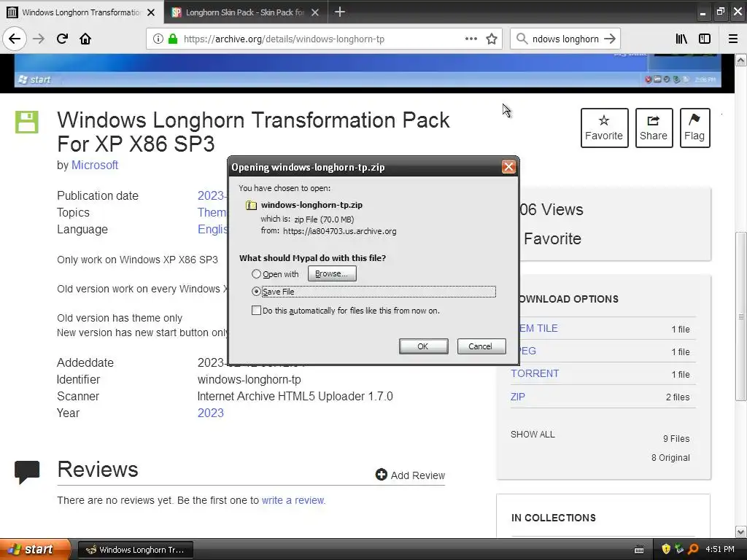Click page scrollbar down arrow

pyautogui.click(x=741, y=532)
